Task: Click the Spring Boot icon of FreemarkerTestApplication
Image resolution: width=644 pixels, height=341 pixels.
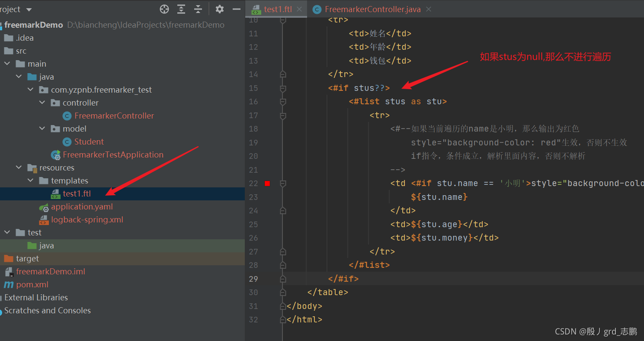Action: [x=55, y=154]
